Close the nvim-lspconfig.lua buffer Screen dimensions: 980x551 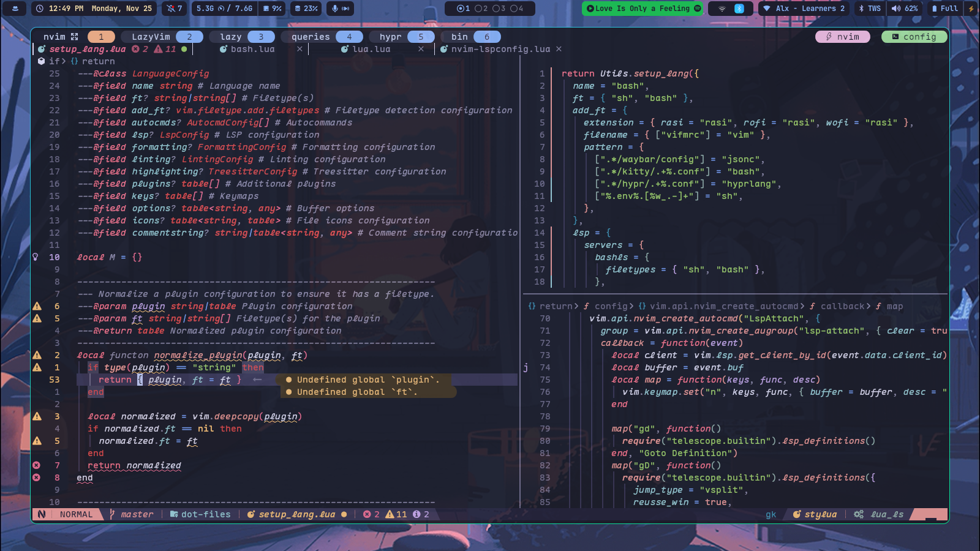(x=559, y=49)
